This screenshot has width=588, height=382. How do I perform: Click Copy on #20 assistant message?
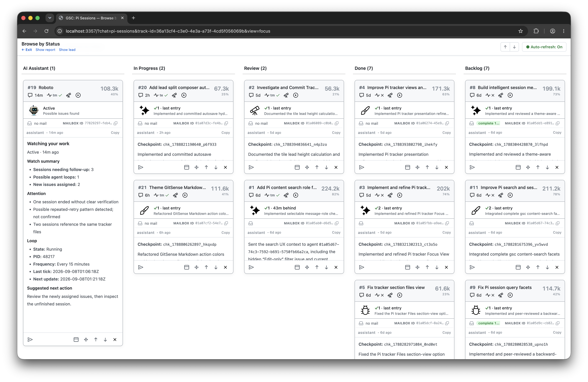[226, 133]
